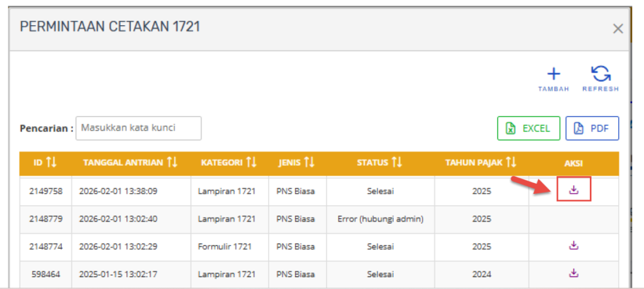Download file for request ID 598464
The height and width of the screenshot is (289, 644).
coord(574,273)
